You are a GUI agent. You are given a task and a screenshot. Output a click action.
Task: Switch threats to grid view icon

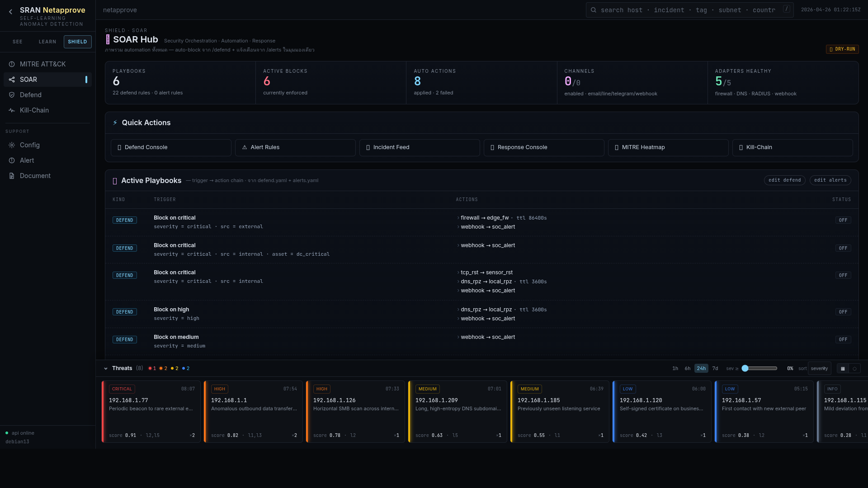tap(843, 369)
